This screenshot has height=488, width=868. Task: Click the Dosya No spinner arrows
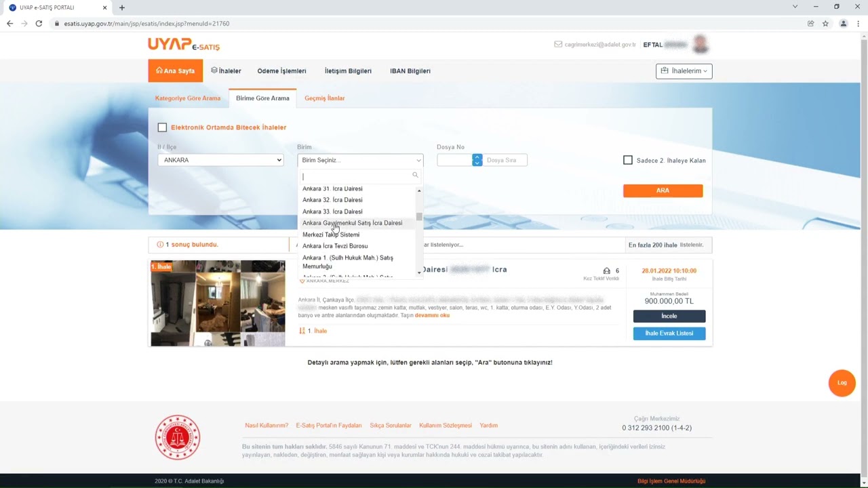pyautogui.click(x=477, y=160)
